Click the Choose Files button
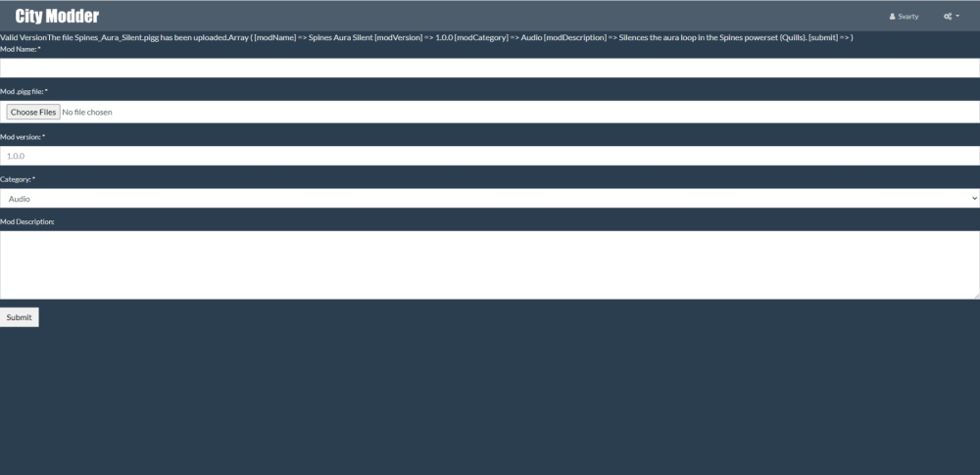Screen dimensions: 980x475 point(33,112)
